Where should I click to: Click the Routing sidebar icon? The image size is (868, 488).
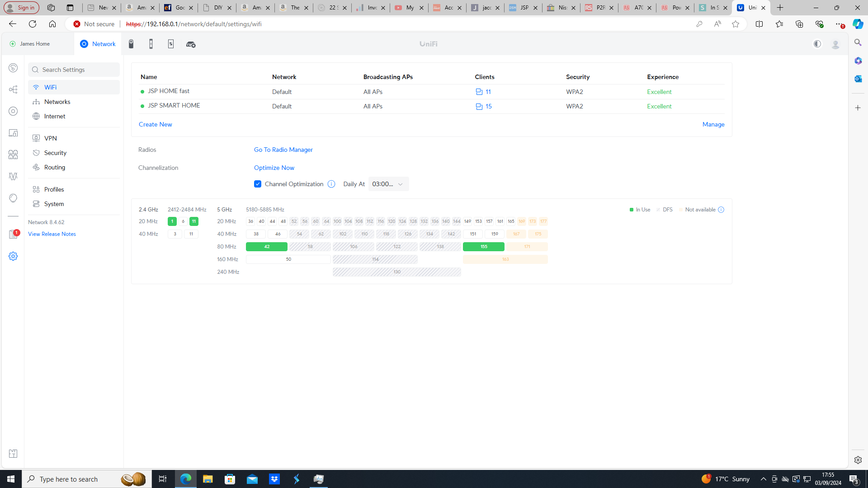(x=36, y=167)
